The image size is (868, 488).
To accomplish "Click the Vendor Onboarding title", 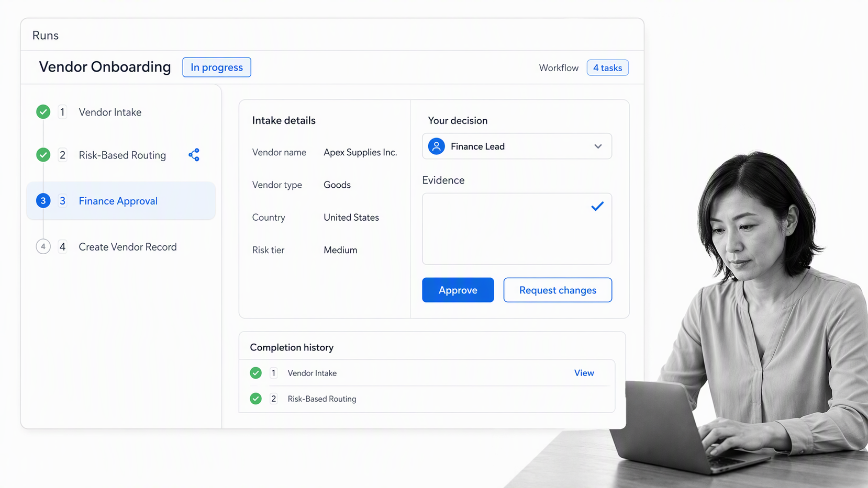I will pyautogui.click(x=105, y=67).
